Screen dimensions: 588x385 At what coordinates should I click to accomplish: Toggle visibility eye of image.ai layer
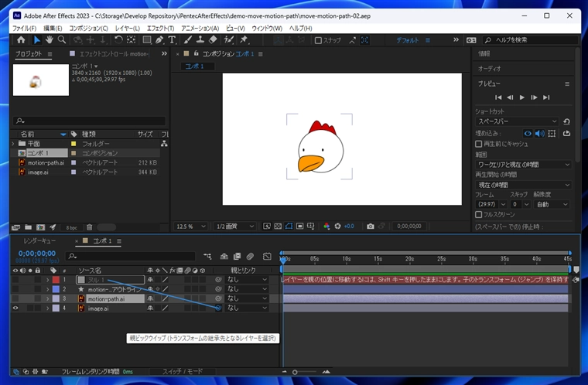point(15,308)
